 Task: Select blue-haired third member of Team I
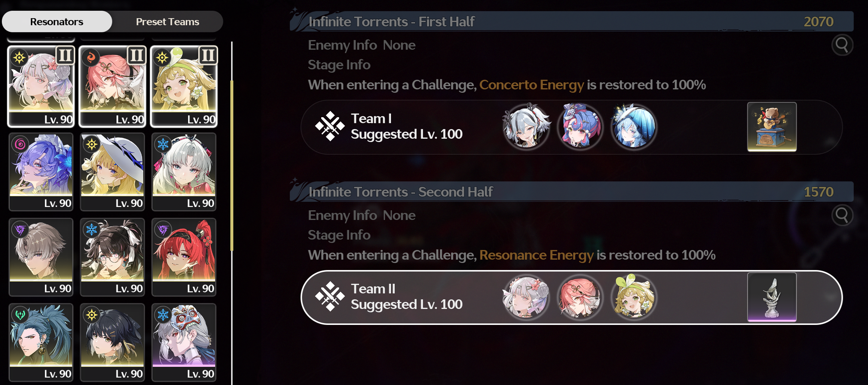634,127
